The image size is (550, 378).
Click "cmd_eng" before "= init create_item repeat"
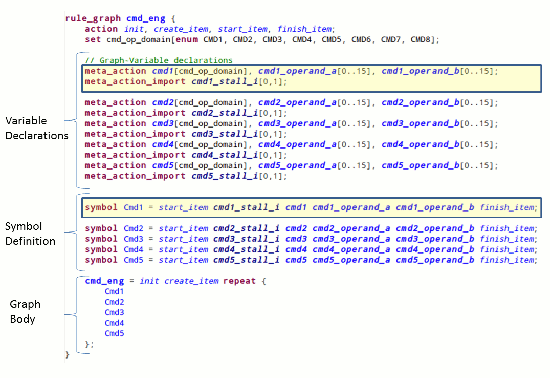[x=104, y=281]
